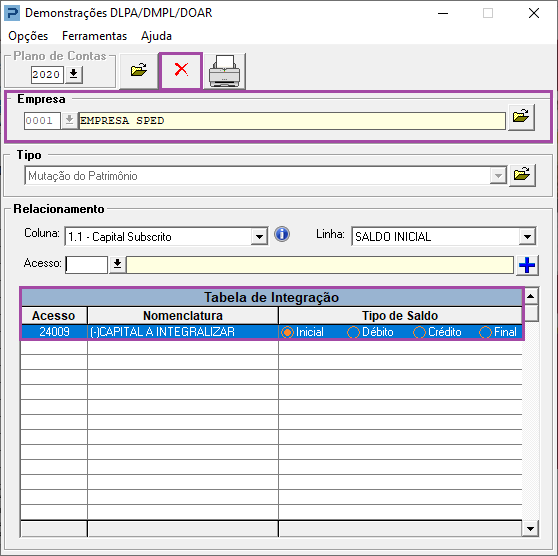Select the Final radio button
This screenshot has width=558, height=556.
[x=485, y=332]
